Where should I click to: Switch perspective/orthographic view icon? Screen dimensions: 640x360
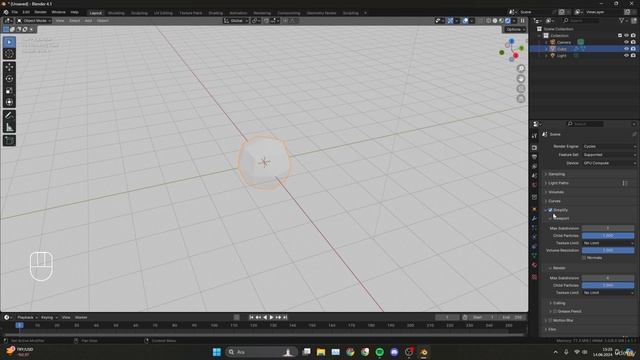tap(521, 99)
